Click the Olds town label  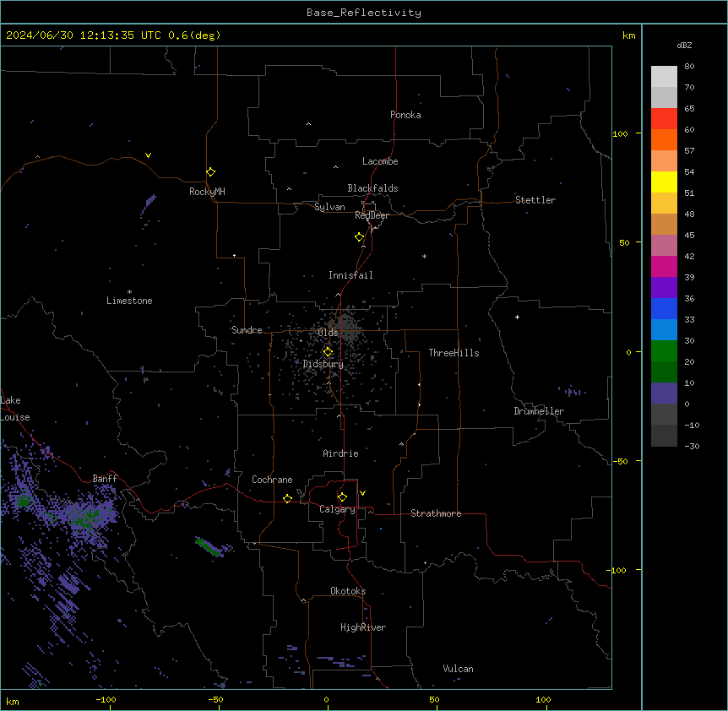click(x=328, y=333)
